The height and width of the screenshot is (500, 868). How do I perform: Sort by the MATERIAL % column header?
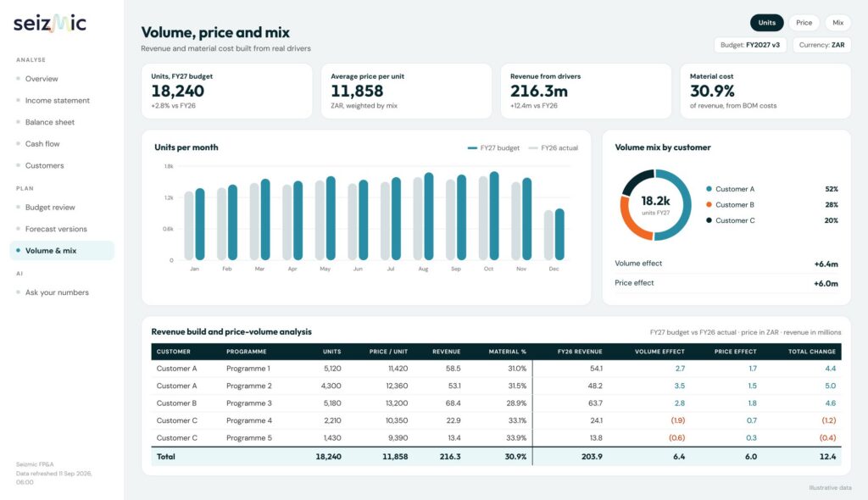click(x=507, y=352)
